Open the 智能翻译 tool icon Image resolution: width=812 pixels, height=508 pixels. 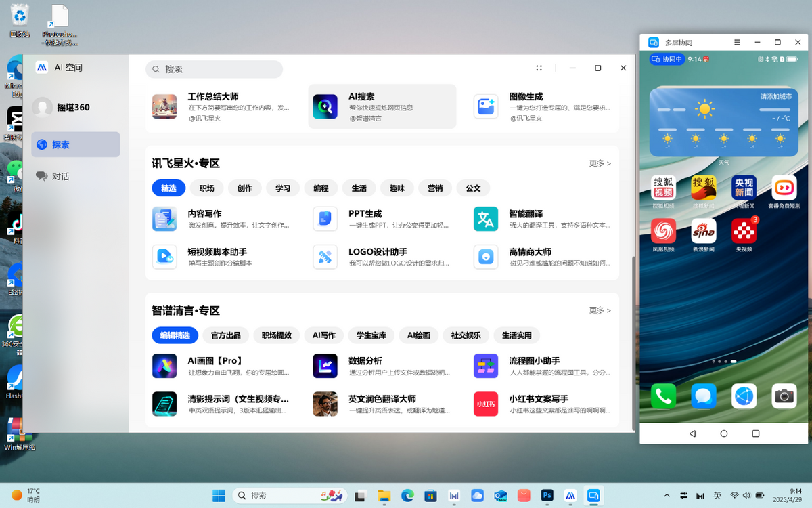point(486,219)
